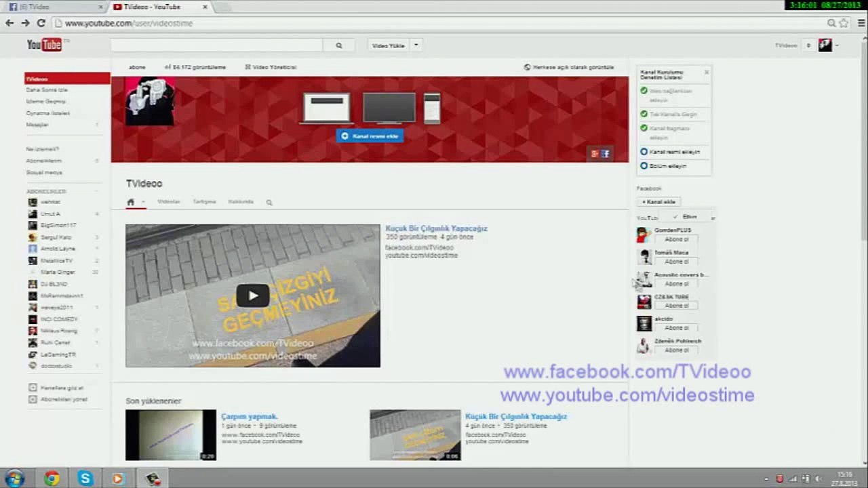This screenshot has width=868, height=488.
Task: Click the notifications count box in header
Action: point(808,45)
